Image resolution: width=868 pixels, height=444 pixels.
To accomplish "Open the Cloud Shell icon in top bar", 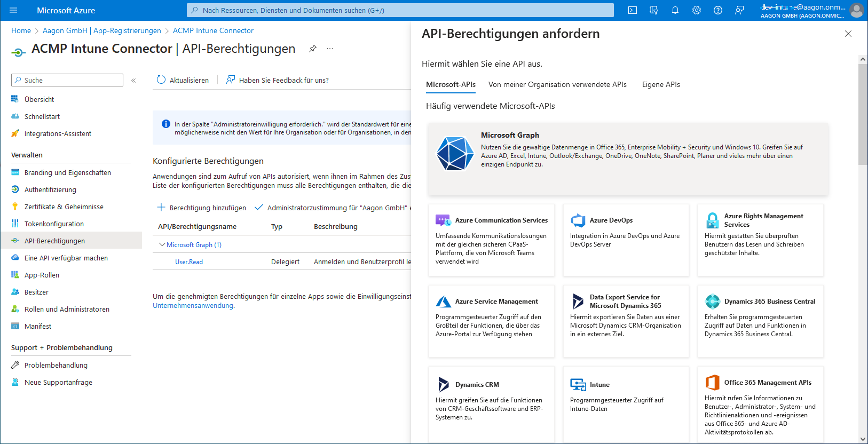I will [633, 10].
